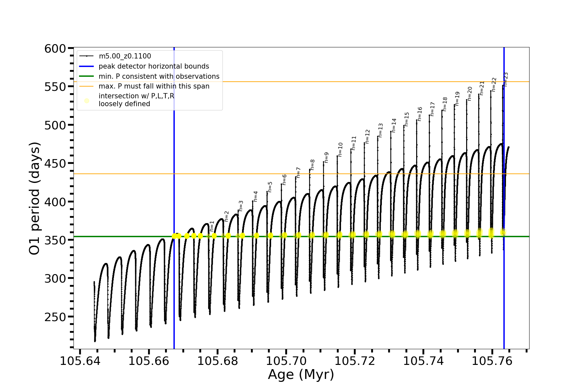
Task: Click the pale yellow dot legend marker
Action: [x=87, y=101]
